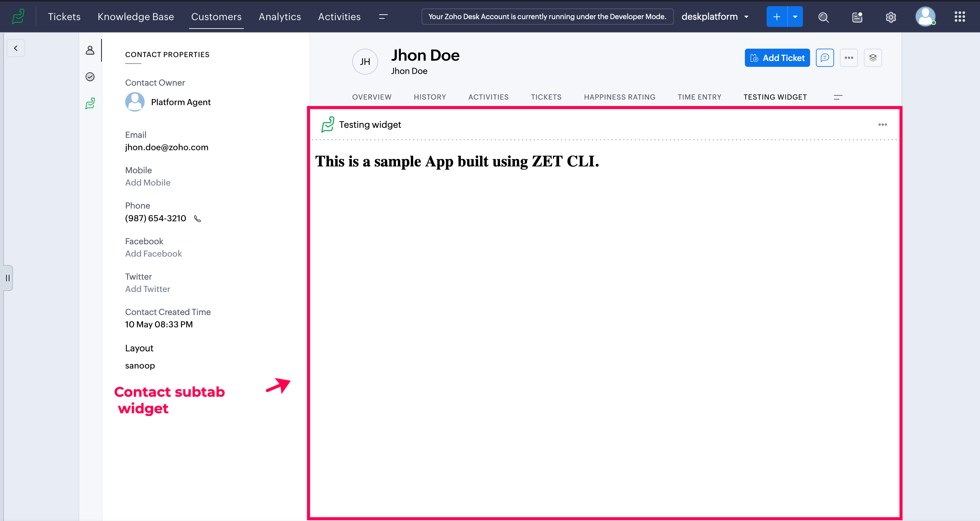The image size is (980, 521).
Task: Select the Testing Widget tab
Action: click(x=775, y=97)
